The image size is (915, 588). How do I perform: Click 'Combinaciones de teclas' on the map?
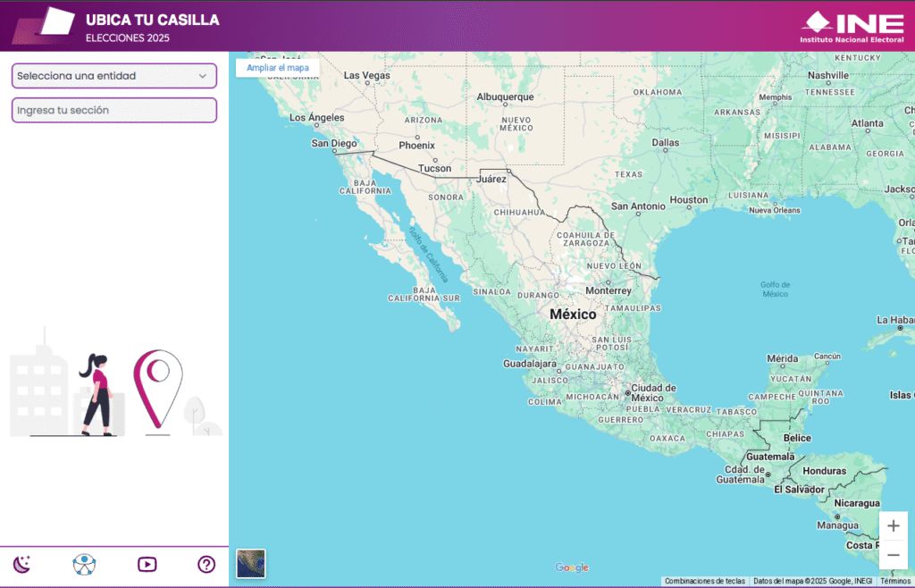pos(704,581)
